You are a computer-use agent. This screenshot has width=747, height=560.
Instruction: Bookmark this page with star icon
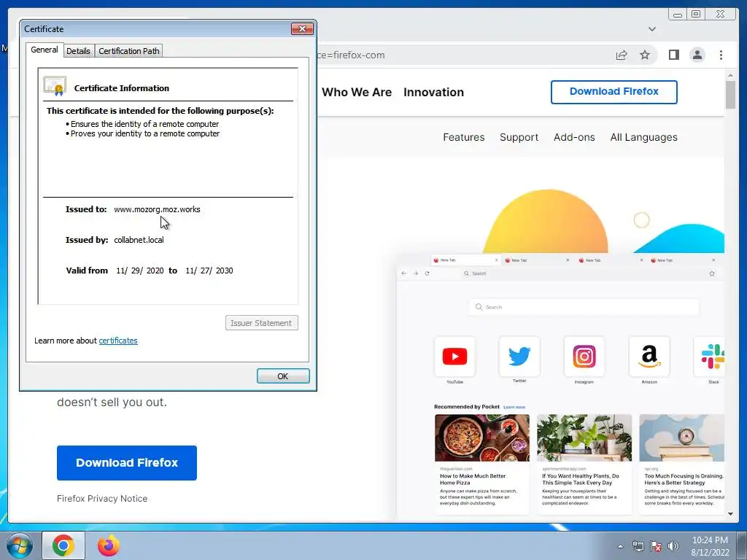[645, 55]
